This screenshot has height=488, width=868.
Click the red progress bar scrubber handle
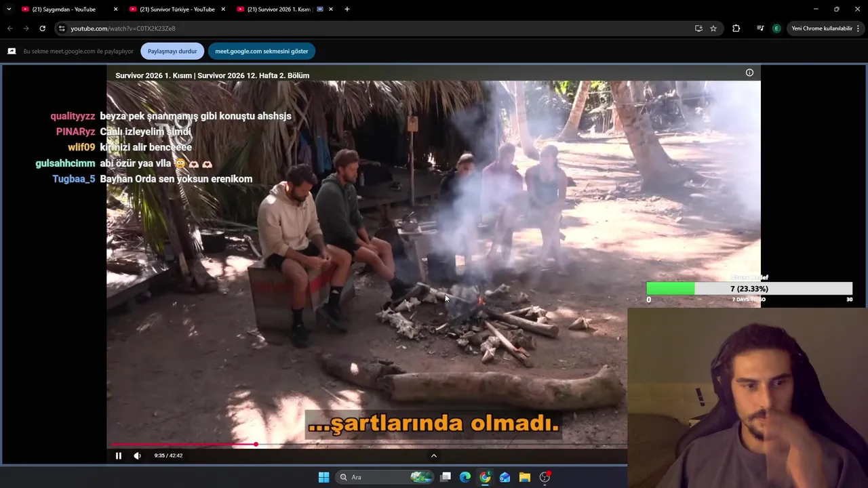tap(256, 445)
